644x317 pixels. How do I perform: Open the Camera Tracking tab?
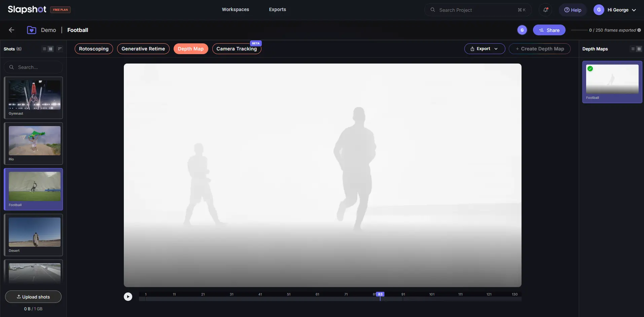click(x=237, y=49)
